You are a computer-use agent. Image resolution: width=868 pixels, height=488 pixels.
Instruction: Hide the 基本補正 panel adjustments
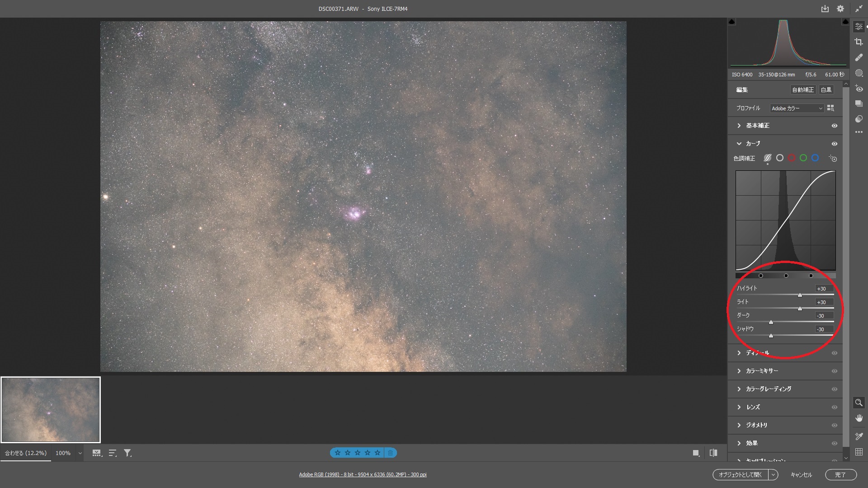[835, 126]
